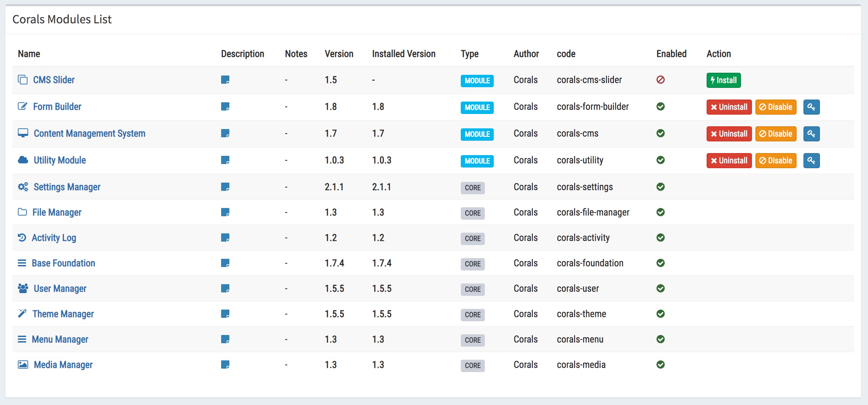View the Settings Manager description note icon
Image resolution: width=868 pixels, height=405 pixels.
225,187
